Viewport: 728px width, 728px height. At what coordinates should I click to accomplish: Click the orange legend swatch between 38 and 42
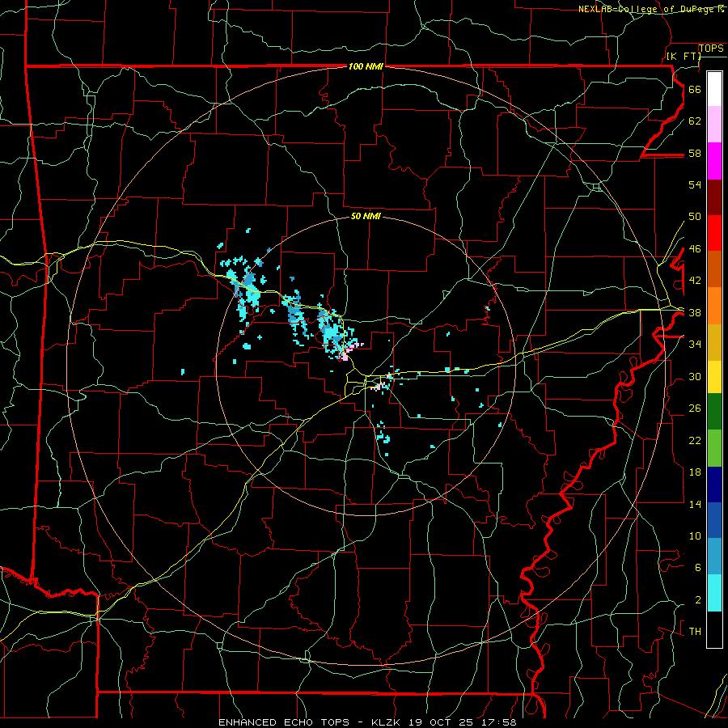click(x=714, y=306)
